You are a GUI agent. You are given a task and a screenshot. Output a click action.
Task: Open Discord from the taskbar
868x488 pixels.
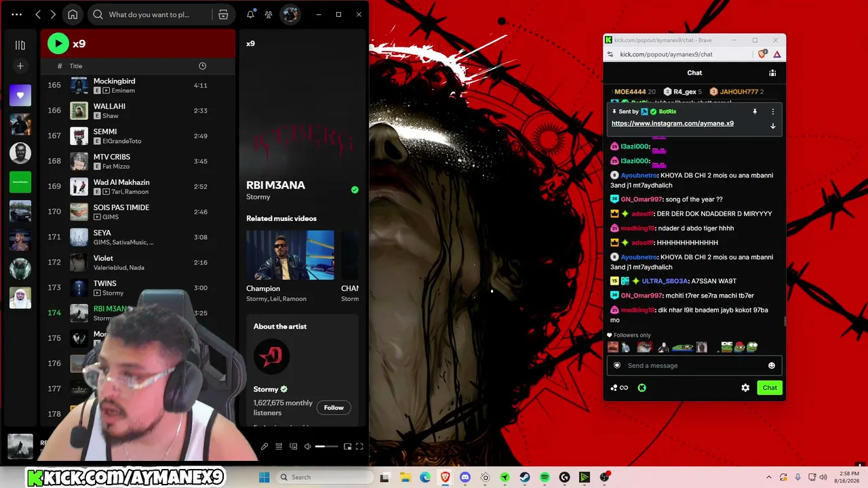tap(465, 477)
